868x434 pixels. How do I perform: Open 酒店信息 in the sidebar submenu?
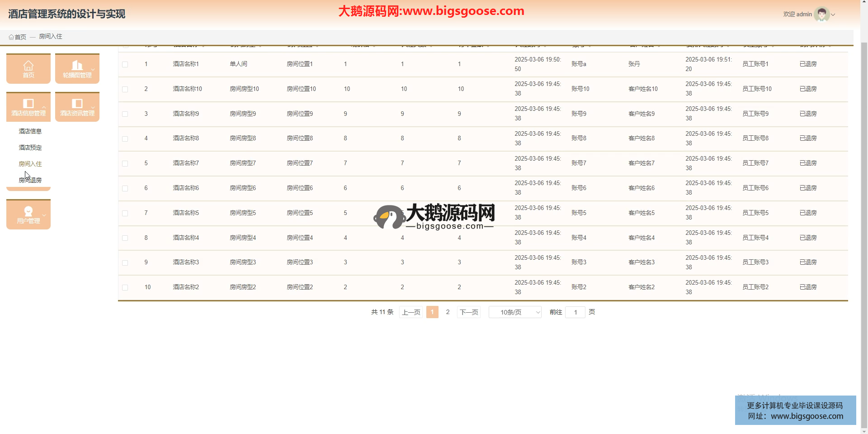point(30,131)
